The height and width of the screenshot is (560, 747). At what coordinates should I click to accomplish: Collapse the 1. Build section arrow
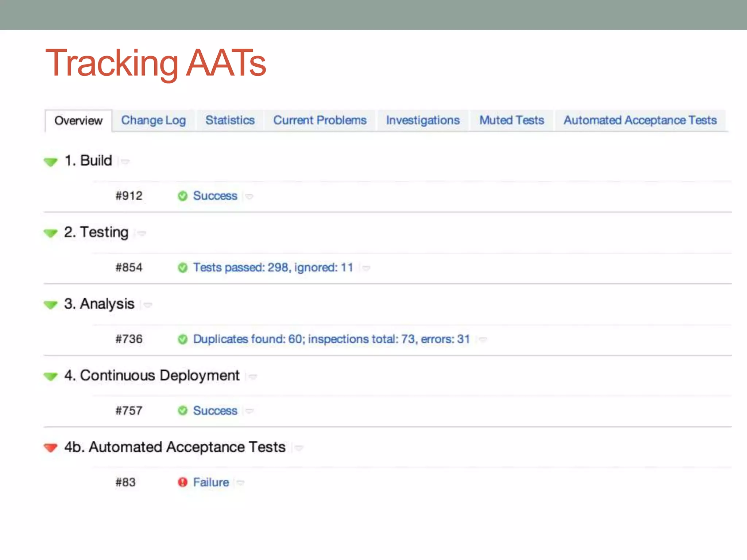coord(51,162)
